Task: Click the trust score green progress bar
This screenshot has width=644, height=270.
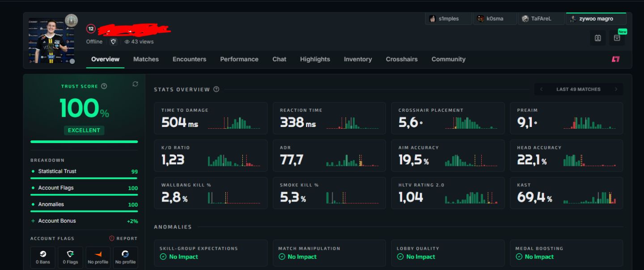Action: (84, 142)
